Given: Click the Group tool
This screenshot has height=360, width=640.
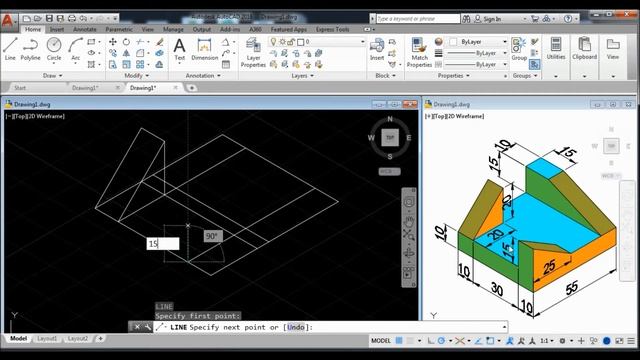Looking at the screenshot, I should tap(519, 49).
